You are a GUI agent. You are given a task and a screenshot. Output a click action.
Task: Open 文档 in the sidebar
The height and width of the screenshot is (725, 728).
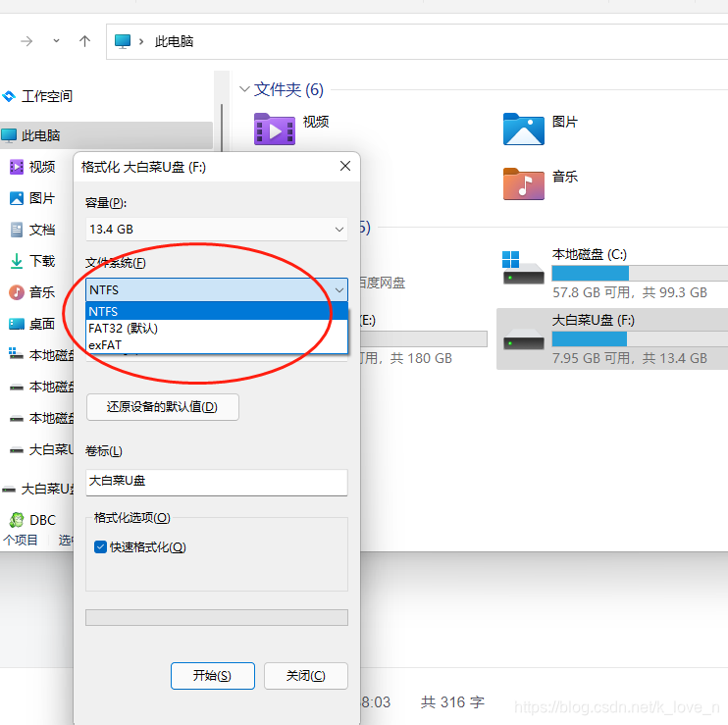32,230
